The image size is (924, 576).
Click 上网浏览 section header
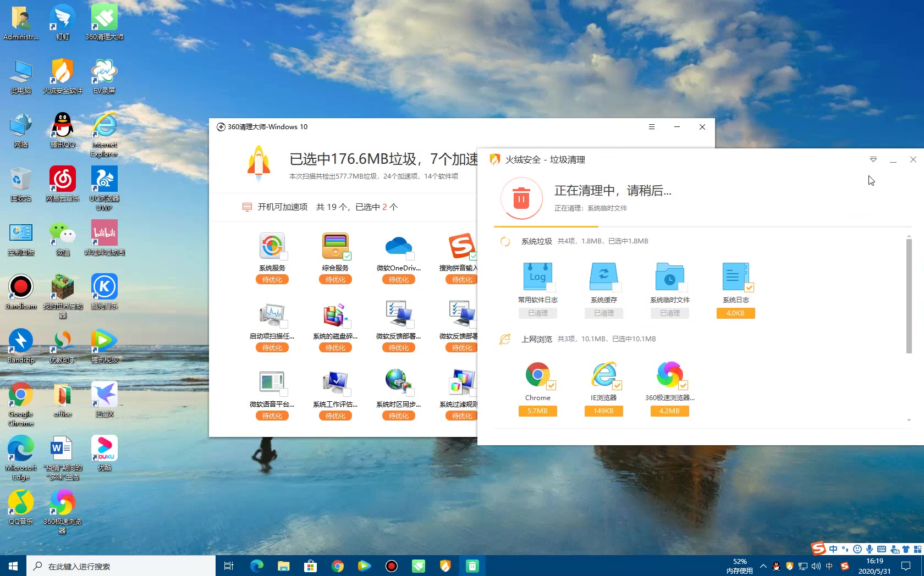[x=536, y=339]
